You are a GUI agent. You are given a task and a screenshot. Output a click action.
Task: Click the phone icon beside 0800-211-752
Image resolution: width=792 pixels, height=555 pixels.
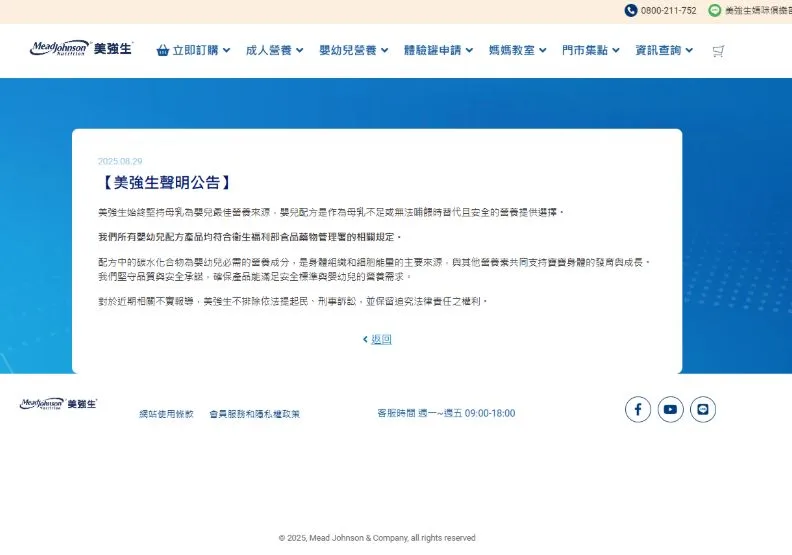[630, 10]
